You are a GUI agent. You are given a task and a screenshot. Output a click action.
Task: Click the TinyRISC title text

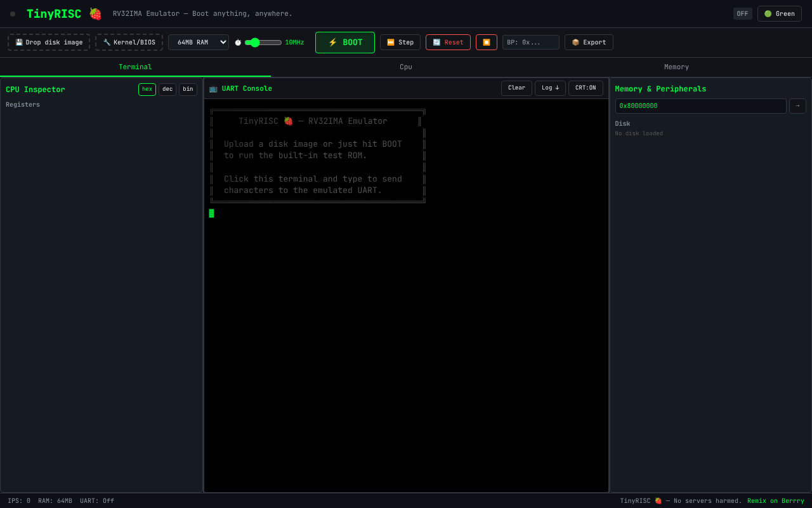[x=54, y=13]
